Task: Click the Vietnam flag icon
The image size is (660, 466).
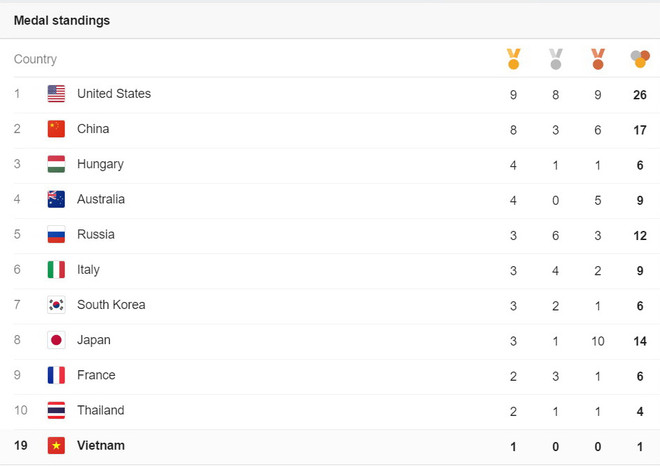Action: tap(56, 446)
